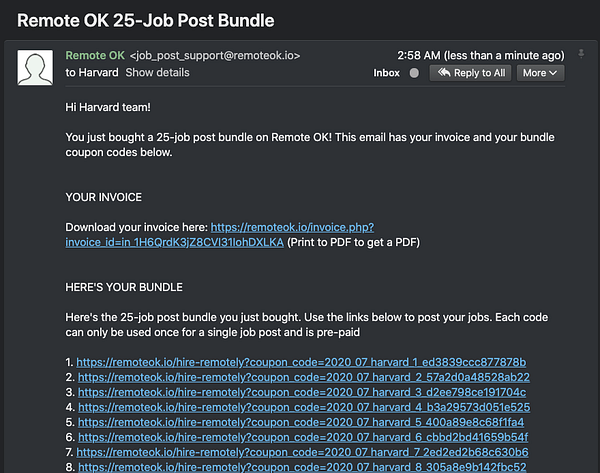Expand recipients with Show details

pyautogui.click(x=157, y=72)
